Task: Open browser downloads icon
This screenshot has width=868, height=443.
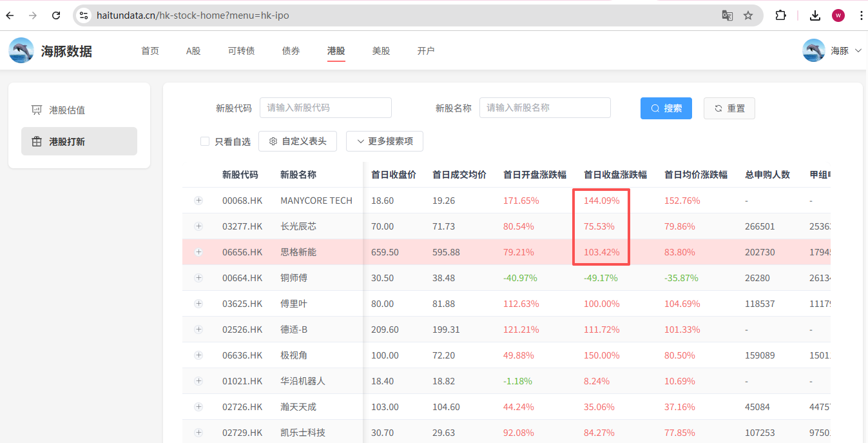Action: tap(815, 15)
